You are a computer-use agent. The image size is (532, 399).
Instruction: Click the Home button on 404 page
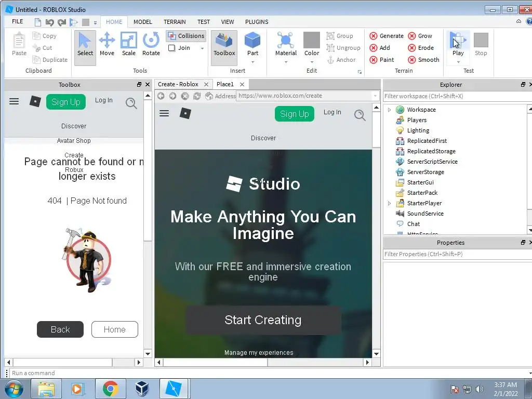pyautogui.click(x=115, y=329)
